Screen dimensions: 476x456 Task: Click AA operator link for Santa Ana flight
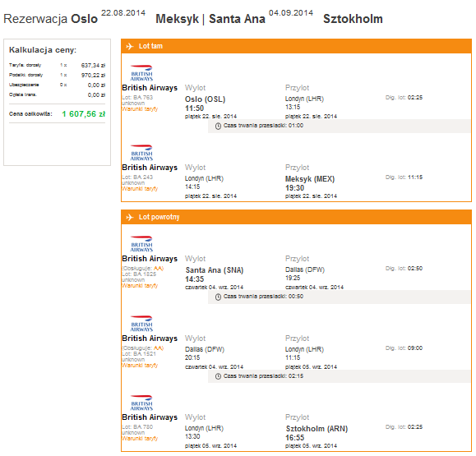click(x=158, y=268)
